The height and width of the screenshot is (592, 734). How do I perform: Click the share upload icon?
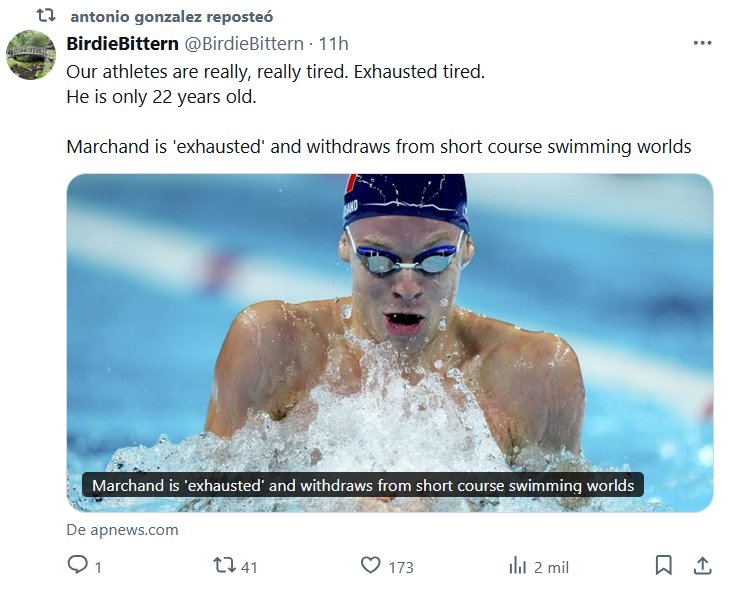(702, 566)
